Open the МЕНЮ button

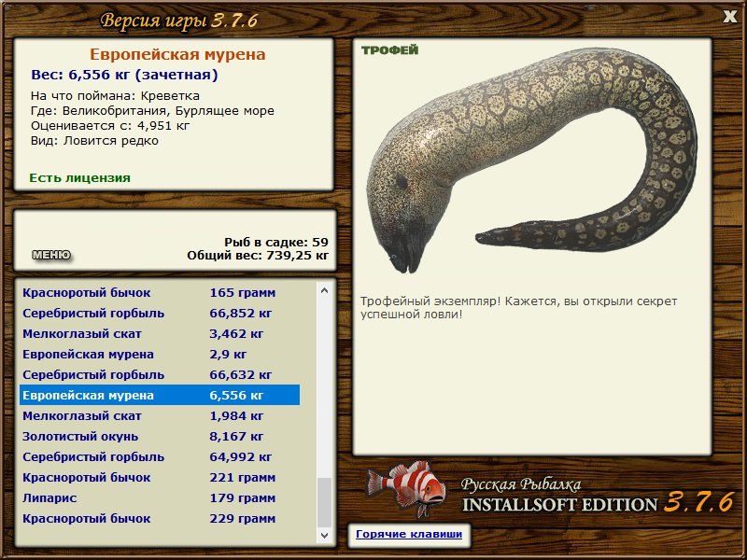pyautogui.click(x=51, y=255)
